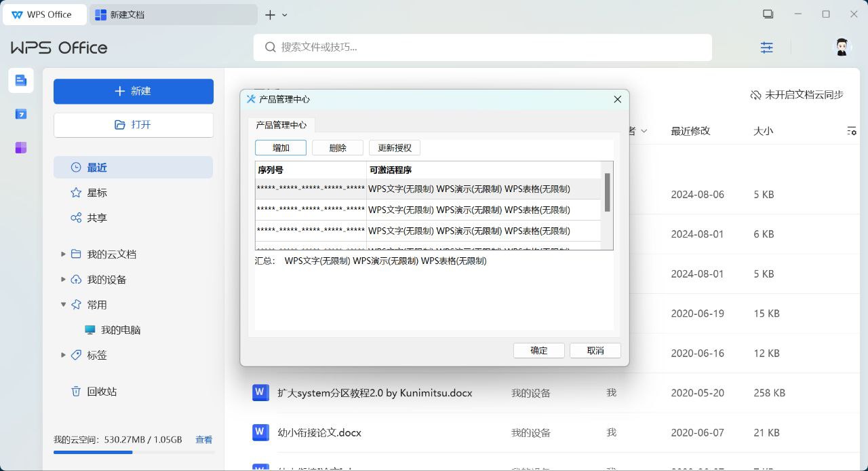Click the 查看 cloud space link
Screen dimensions: 868x471
[x=204, y=440]
